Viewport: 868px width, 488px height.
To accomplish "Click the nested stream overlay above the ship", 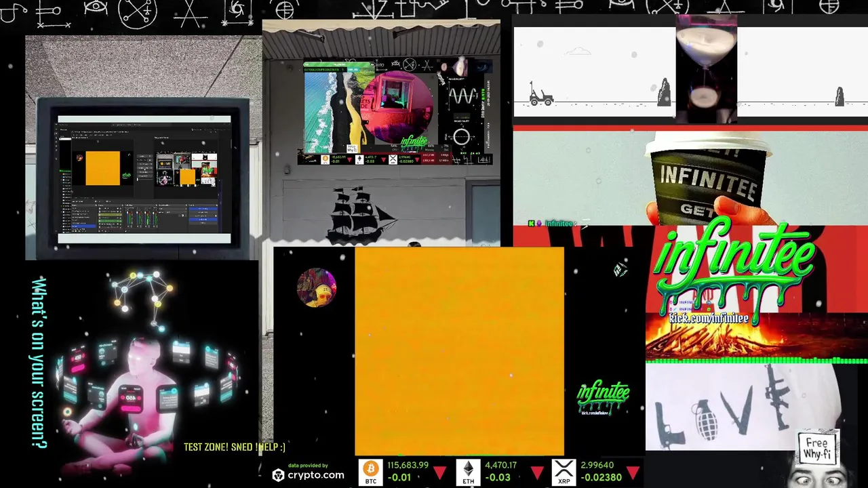I will (397, 113).
